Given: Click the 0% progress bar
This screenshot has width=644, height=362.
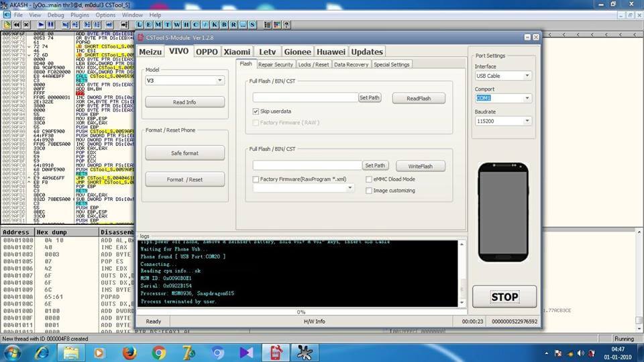Looking at the screenshot, I should coord(301,312).
